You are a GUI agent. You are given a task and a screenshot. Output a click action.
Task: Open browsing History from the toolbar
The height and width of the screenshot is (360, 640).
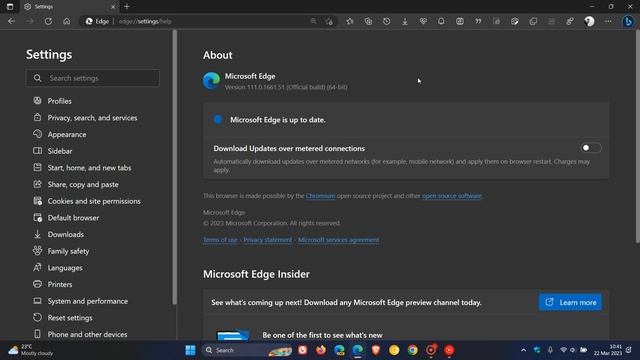[387, 21]
